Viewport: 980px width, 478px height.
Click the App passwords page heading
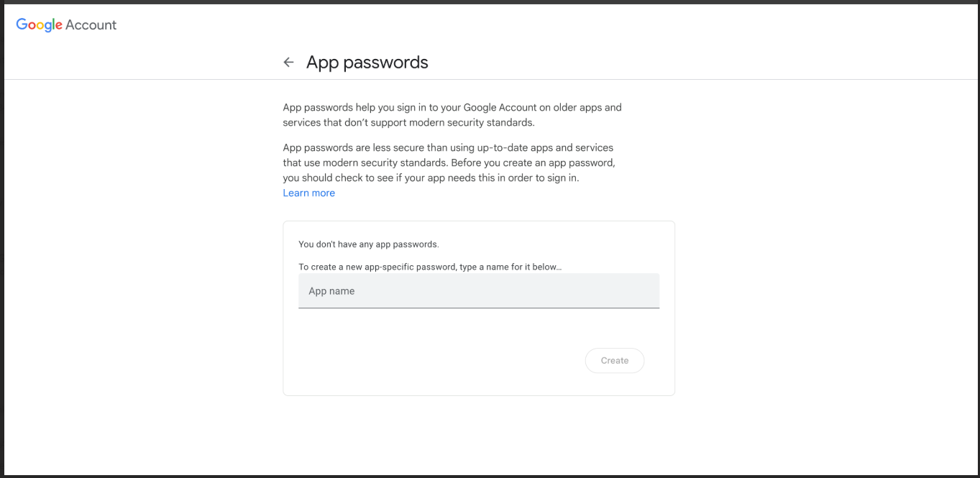point(367,63)
